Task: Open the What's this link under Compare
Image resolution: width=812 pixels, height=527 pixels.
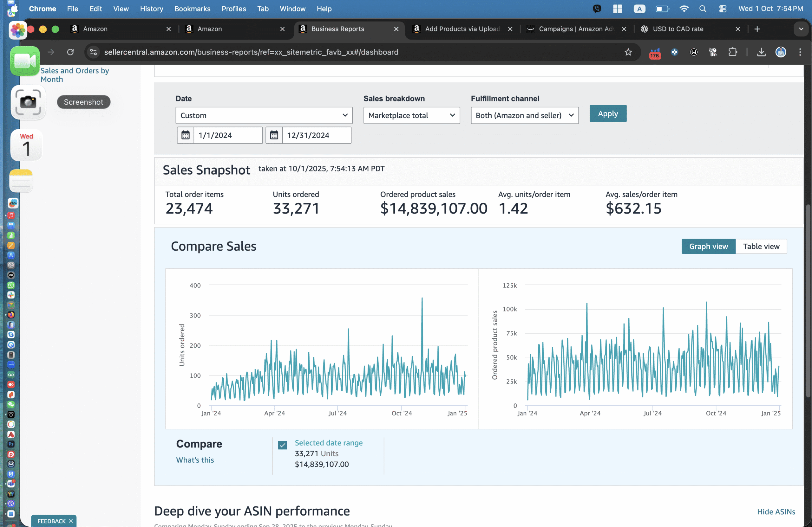Action: (x=195, y=460)
